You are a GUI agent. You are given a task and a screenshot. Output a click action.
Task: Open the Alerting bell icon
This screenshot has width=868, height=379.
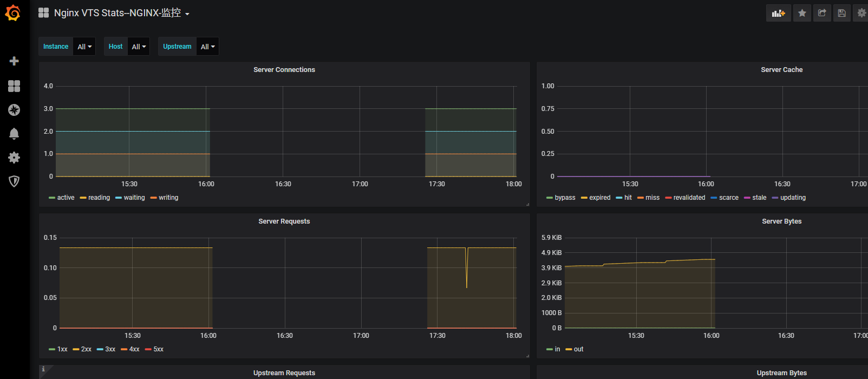coord(14,134)
